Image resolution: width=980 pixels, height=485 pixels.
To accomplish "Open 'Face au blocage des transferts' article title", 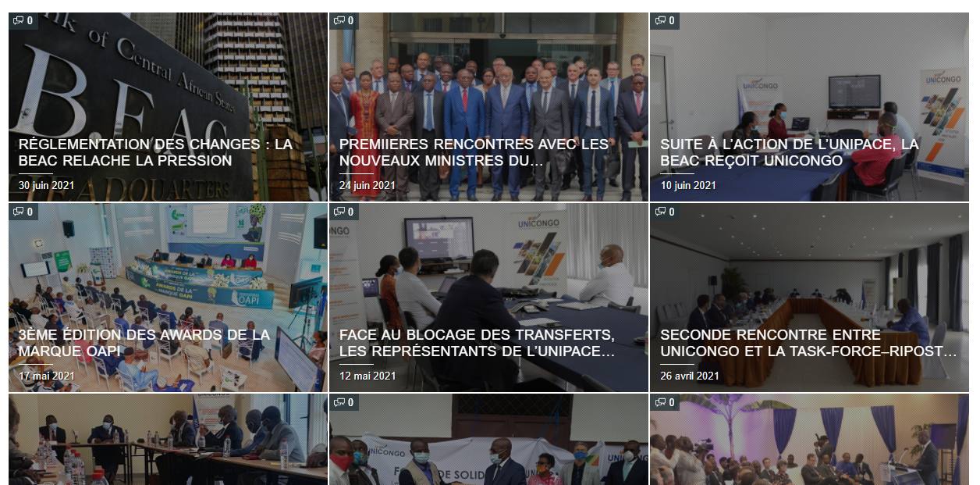I will (x=478, y=343).
